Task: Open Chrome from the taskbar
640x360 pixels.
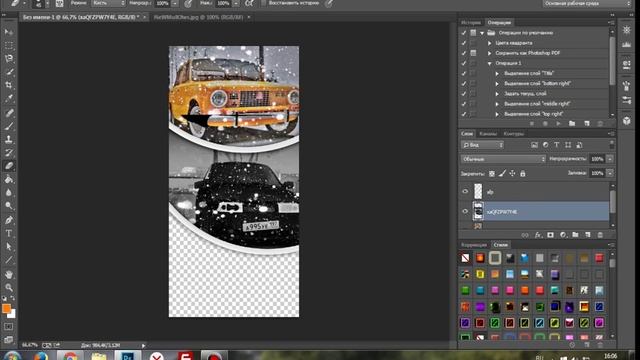Action: pos(69,356)
